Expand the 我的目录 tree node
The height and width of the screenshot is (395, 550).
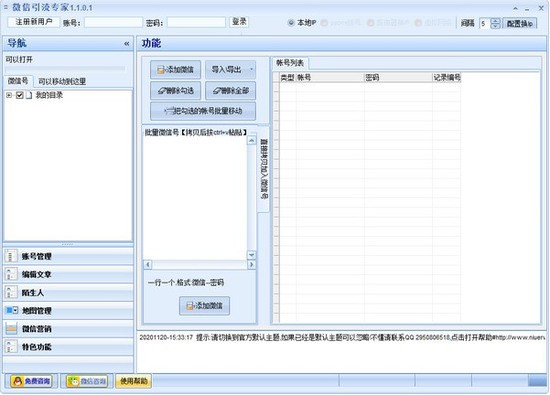click(x=9, y=95)
